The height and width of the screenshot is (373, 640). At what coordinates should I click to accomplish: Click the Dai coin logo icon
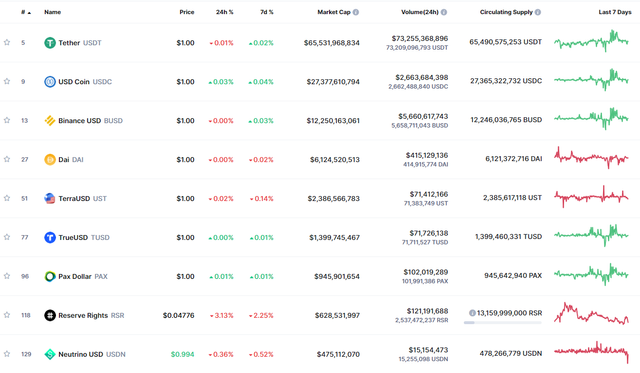click(x=50, y=159)
